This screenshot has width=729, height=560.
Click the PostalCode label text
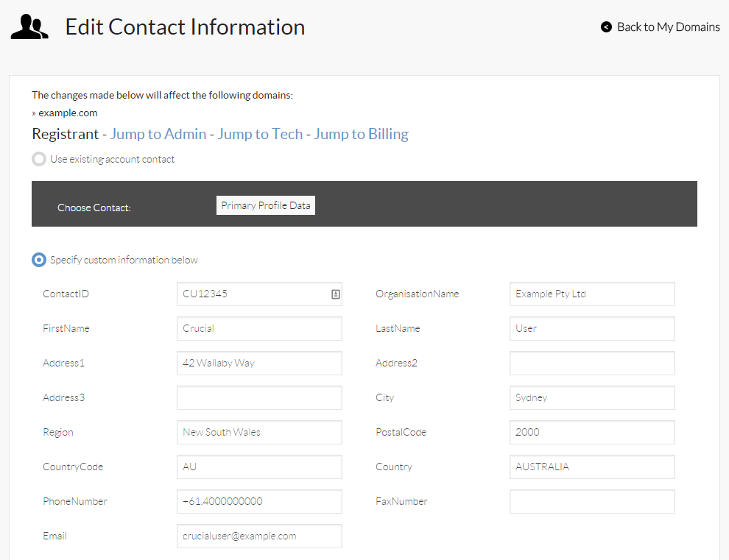401,432
